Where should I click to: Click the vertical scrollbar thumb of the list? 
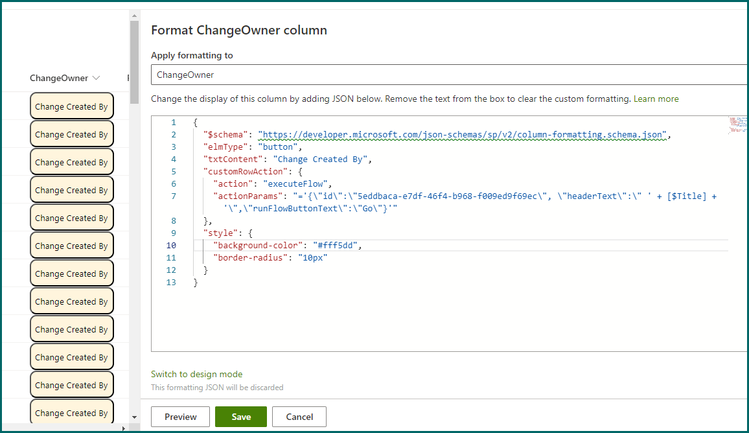click(134, 62)
